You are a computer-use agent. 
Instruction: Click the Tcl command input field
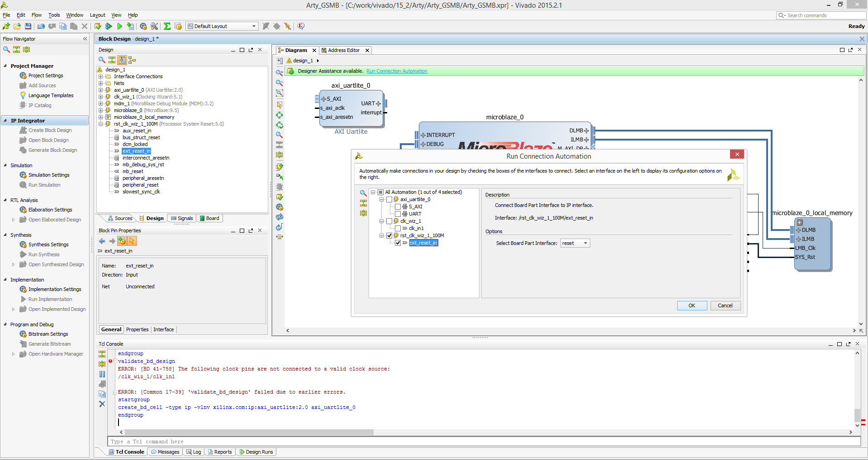coord(484,441)
